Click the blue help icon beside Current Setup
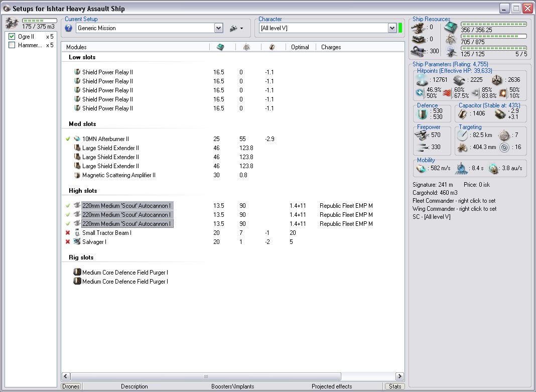The image size is (536, 392). [x=69, y=28]
